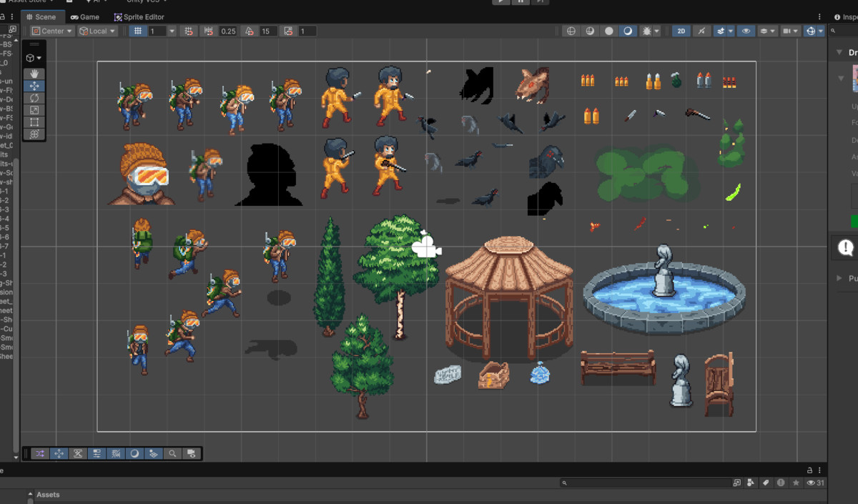Click the Project panel search field
The height and width of the screenshot is (504, 858).
[645, 483]
